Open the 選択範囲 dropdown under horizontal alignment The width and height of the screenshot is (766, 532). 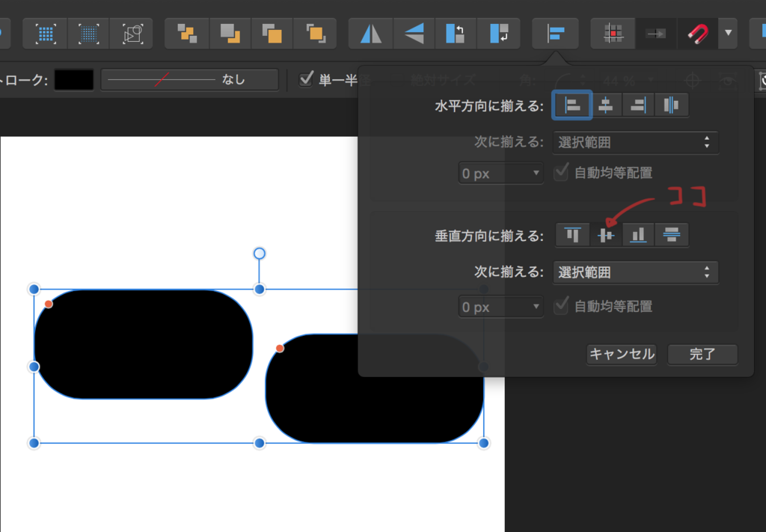[636, 142]
